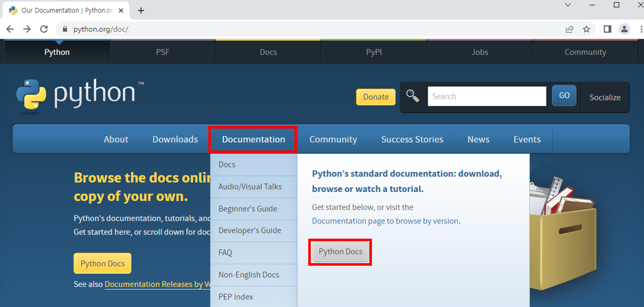644x307 pixels.
Task: Select the Community top-bar tab
Action: click(x=585, y=52)
